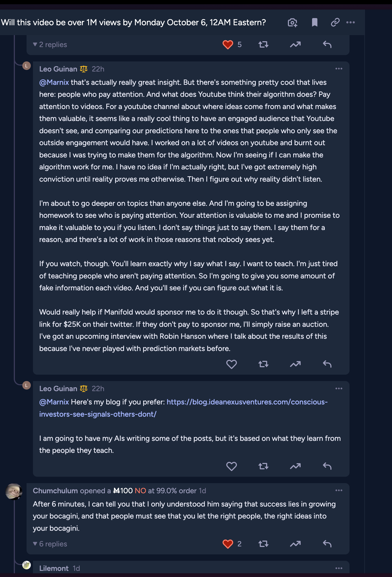Open more options on Leo's blog comment

point(339,388)
